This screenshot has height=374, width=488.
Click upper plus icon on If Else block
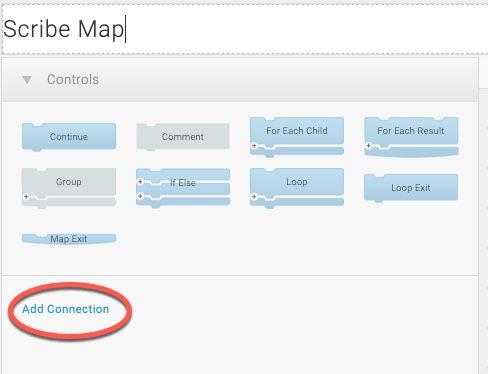(x=140, y=182)
